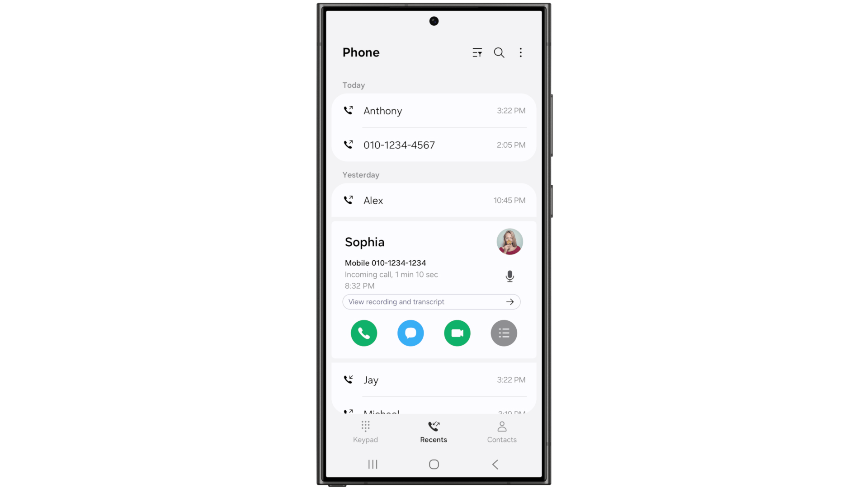This screenshot has height=488, width=868.
Task: Tap the missed call from Alex
Action: pyautogui.click(x=434, y=200)
